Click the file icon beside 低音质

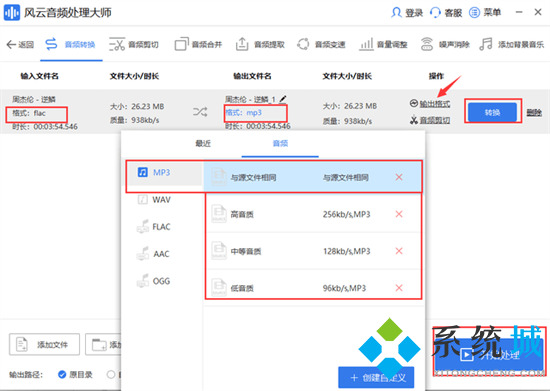219,288
